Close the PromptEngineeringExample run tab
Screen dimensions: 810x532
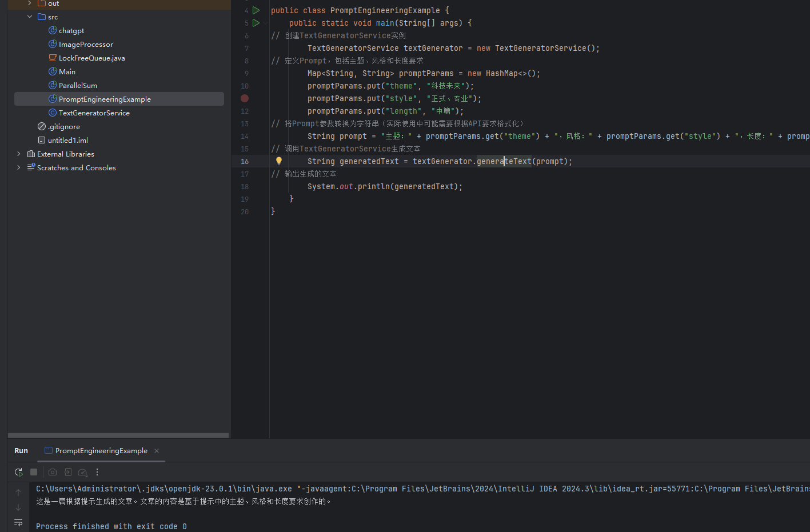click(157, 451)
